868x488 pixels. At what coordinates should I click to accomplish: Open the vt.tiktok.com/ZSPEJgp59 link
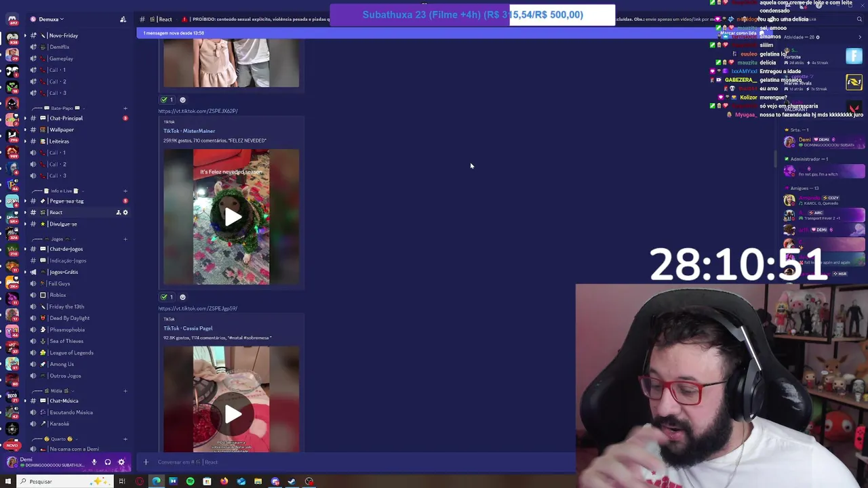tap(198, 308)
